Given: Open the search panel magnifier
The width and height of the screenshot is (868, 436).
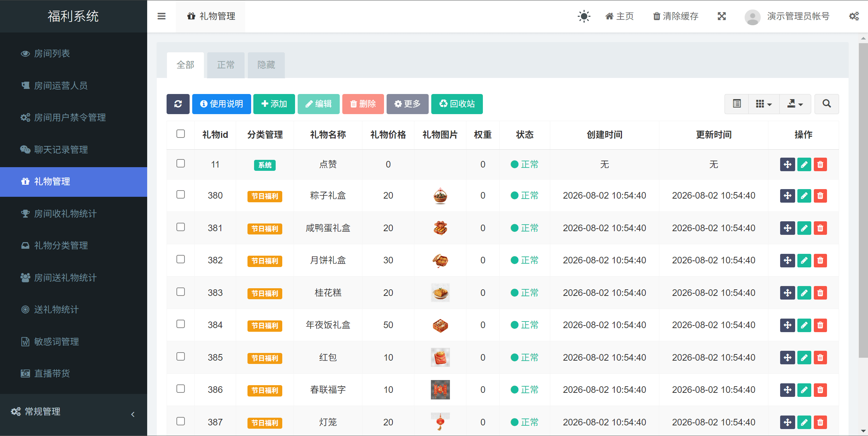Looking at the screenshot, I should 827,104.
